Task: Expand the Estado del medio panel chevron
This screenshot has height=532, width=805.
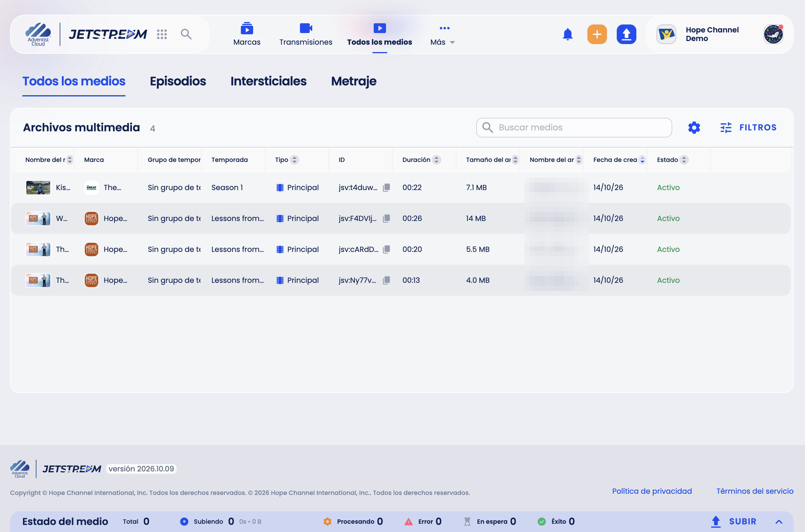Action: tap(779, 522)
